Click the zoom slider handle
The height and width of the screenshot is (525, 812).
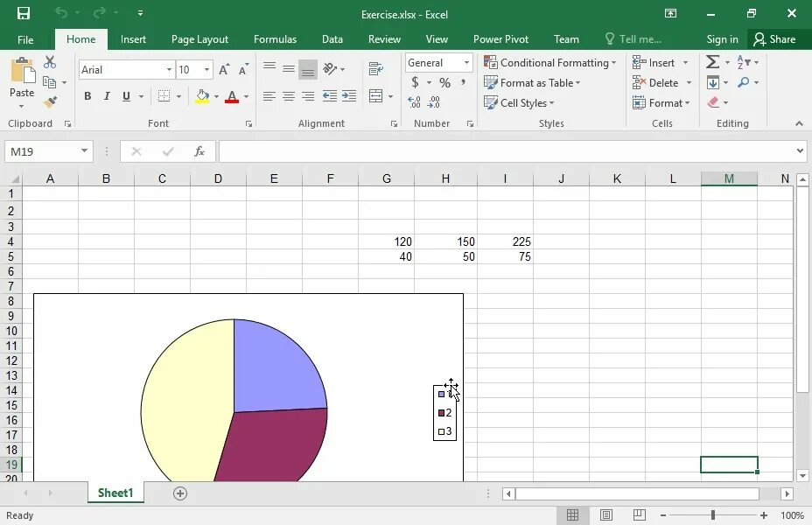click(x=713, y=515)
